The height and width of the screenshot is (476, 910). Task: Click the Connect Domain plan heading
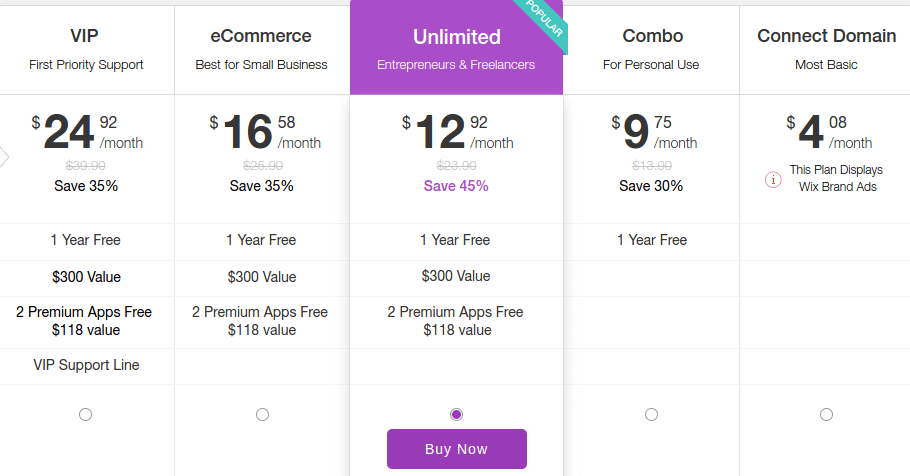pos(826,36)
